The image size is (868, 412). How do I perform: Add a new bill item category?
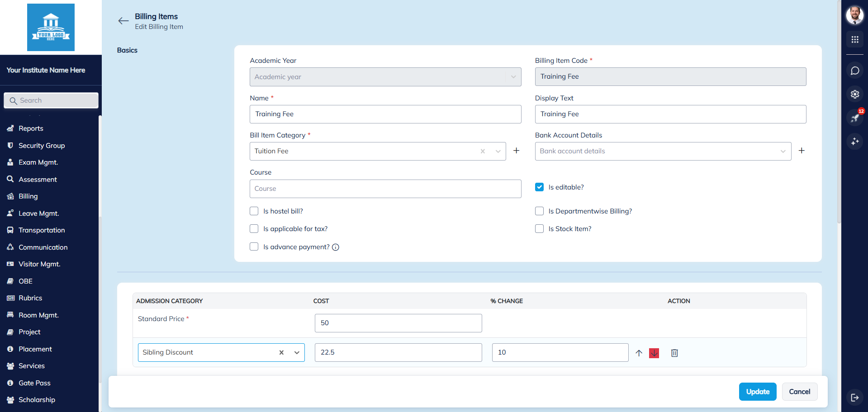(516, 151)
